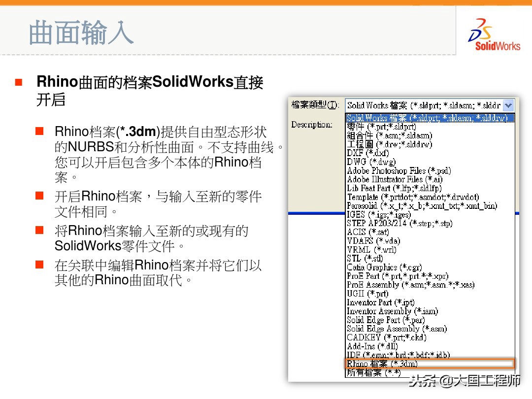The image size is (532, 399).
Task: Choose 'Inventor Assembly (*.iam)'
Action: click(430, 311)
